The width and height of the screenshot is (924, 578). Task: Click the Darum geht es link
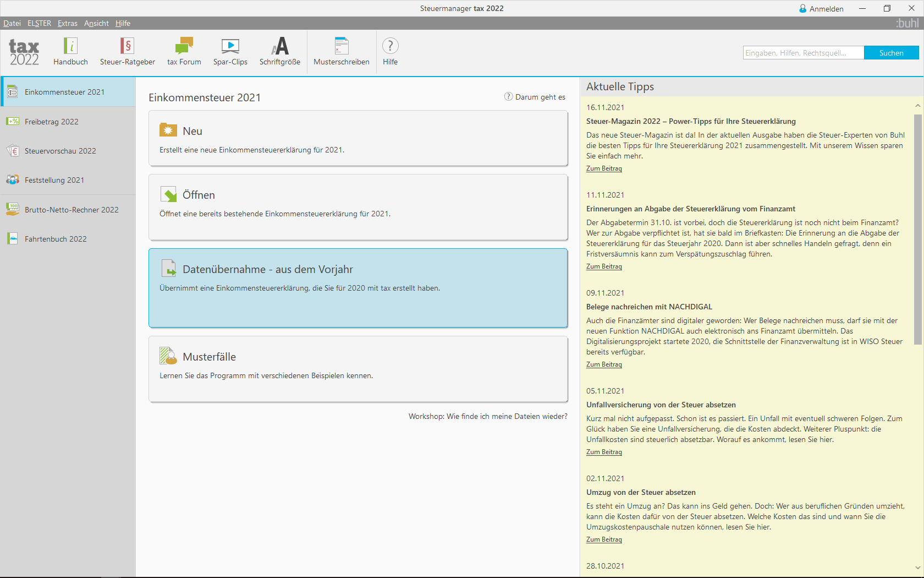coord(540,97)
